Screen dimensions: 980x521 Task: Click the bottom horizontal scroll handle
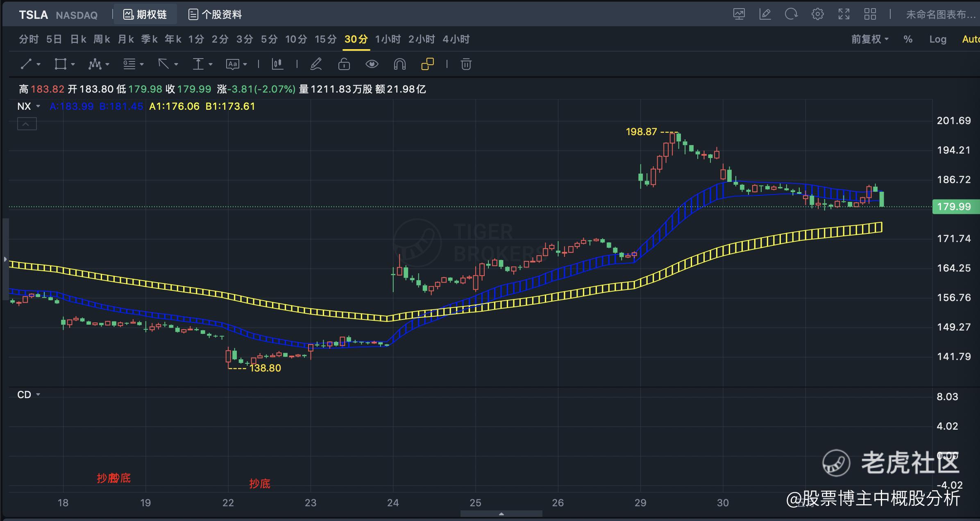[x=501, y=514]
